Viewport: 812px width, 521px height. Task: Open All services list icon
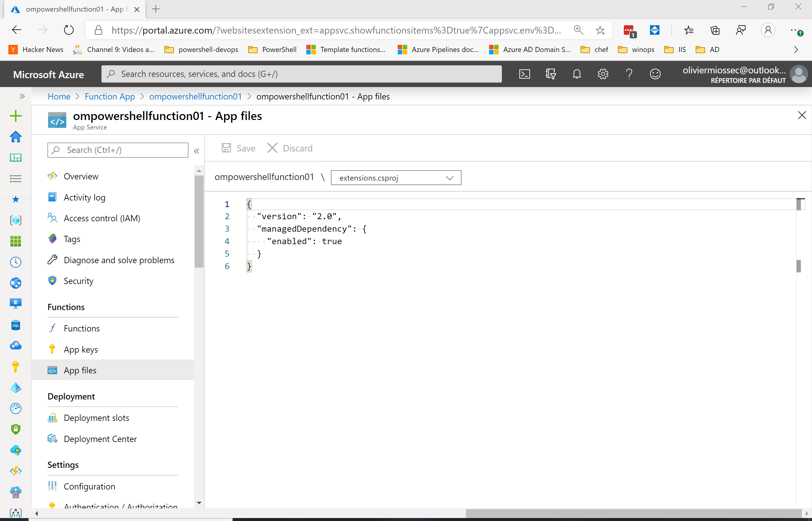coord(15,179)
